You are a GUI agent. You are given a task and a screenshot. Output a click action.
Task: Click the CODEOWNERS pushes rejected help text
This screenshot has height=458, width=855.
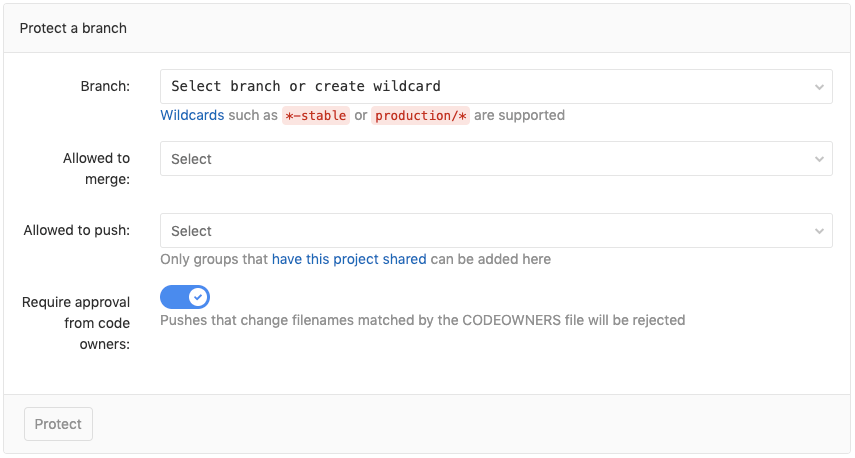(422, 320)
